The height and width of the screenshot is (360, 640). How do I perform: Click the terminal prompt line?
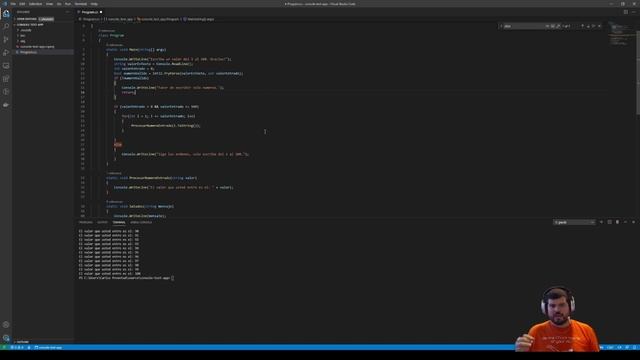(x=126, y=278)
